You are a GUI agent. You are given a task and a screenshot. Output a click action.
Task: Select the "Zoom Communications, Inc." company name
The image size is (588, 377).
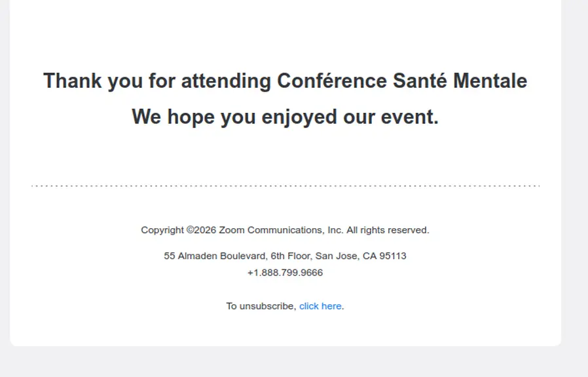click(x=281, y=230)
